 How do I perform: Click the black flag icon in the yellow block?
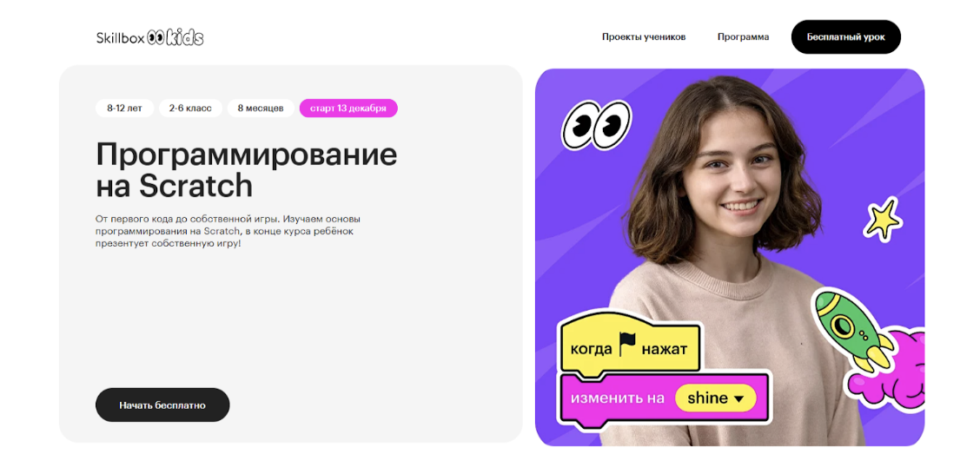[x=627, y=344]
